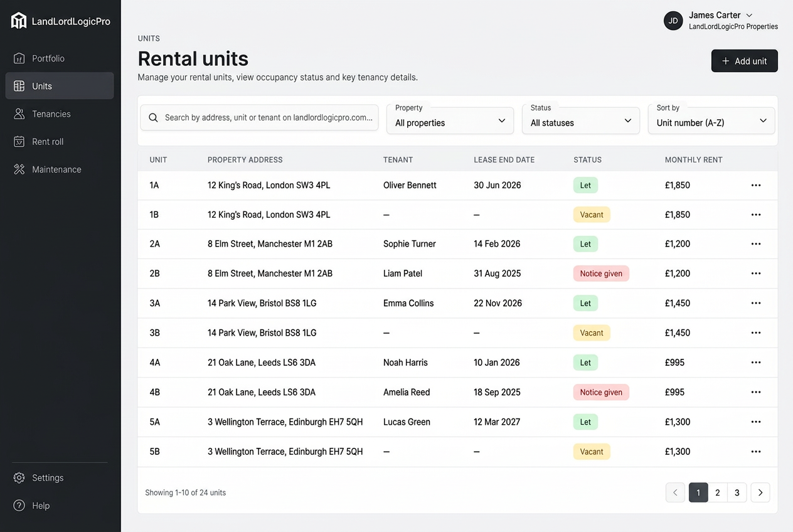Screen dimensions: 793x532
Task: Click the search by address input field
Action: click(259, 117)
